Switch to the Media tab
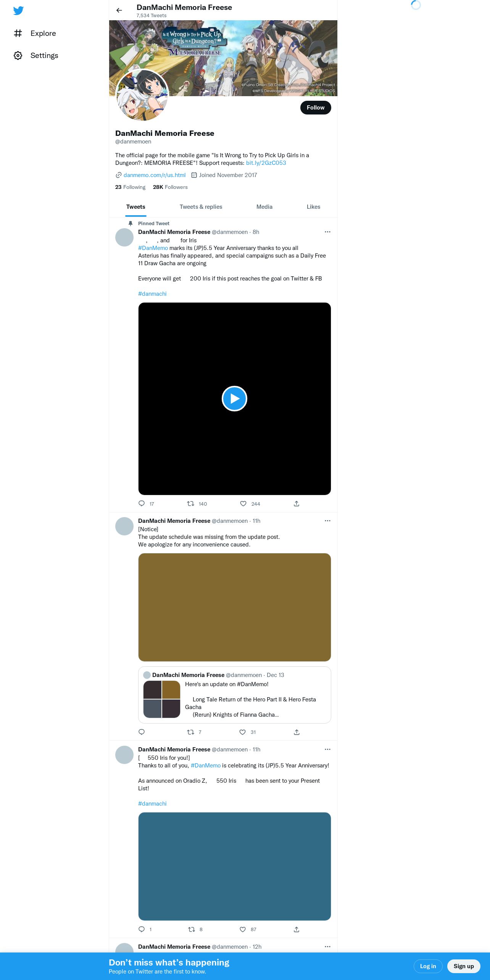 (x=264, y=207)
